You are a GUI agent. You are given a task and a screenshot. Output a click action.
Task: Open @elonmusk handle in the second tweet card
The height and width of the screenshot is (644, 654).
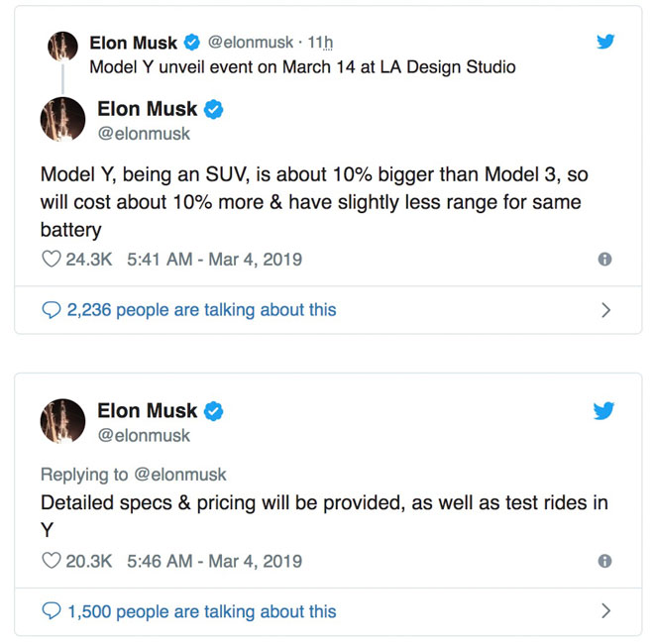[144, 435]
